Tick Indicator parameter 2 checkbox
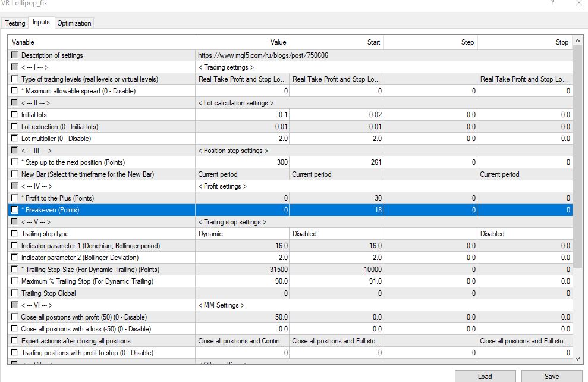The image size is (588, 382). tap(14, 258)
